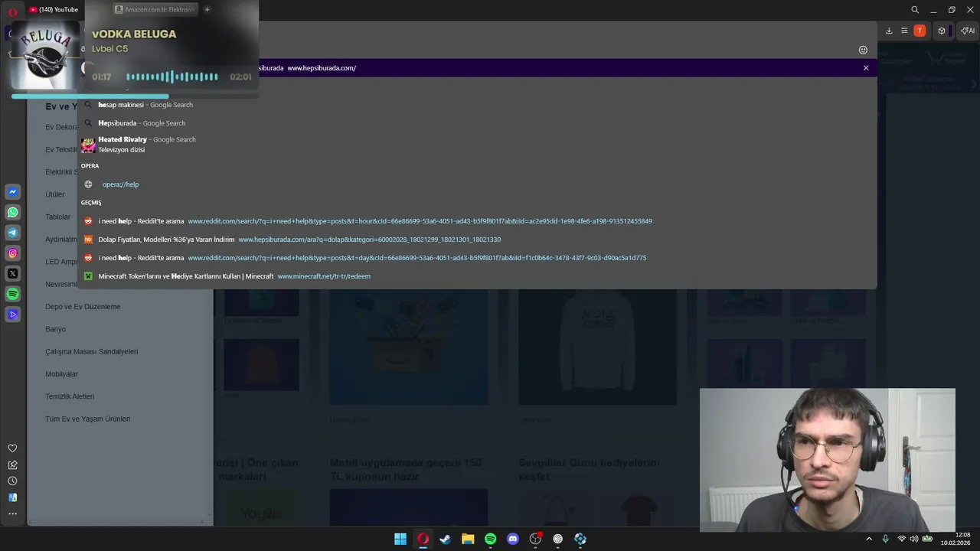The height and width of the screenshot is (551, 980).
Task: Click the smiley face icon in address bar
Action: pos(863,50)
